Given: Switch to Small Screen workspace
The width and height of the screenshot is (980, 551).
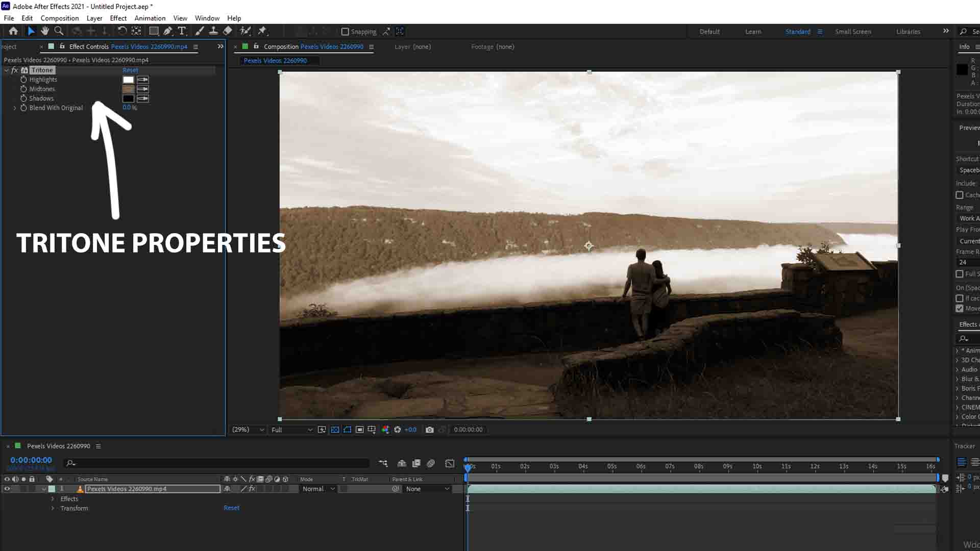Looking at the screenshot, I should pyautogui.click(x=853, y=32).
